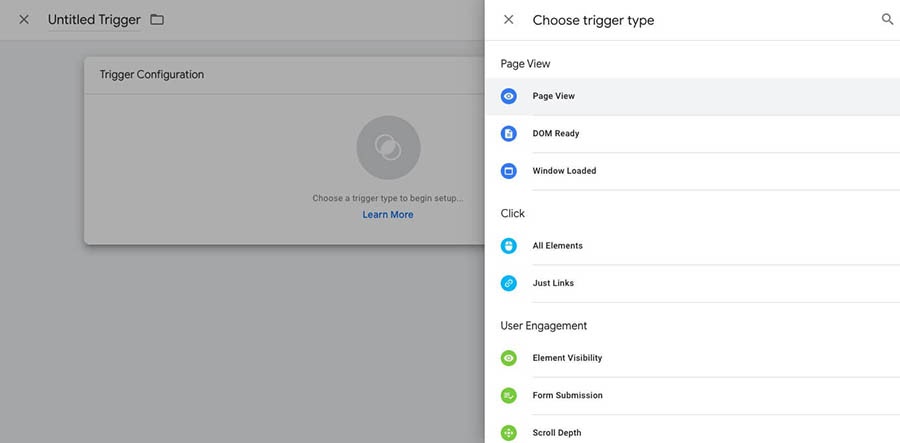Click the Window Loaded icon
Image resolution: width=900 pixels, height=443 pixels.
[x=509, y=171]
